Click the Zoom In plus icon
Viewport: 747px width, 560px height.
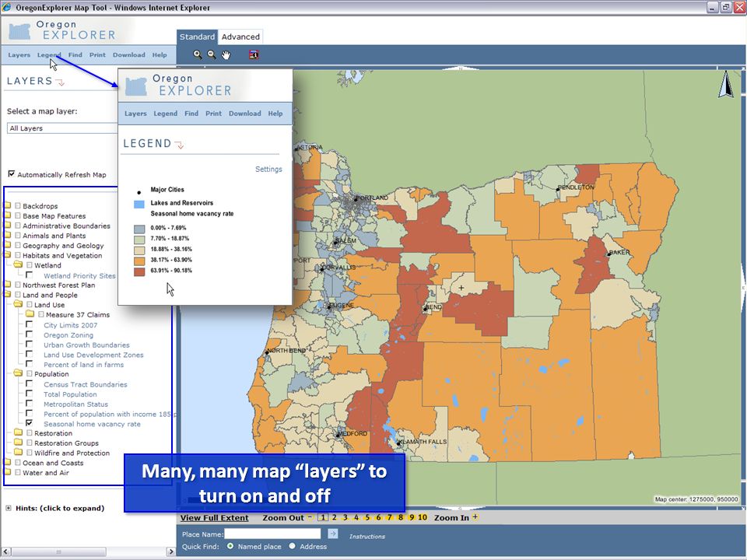click(x=475, y=516)
